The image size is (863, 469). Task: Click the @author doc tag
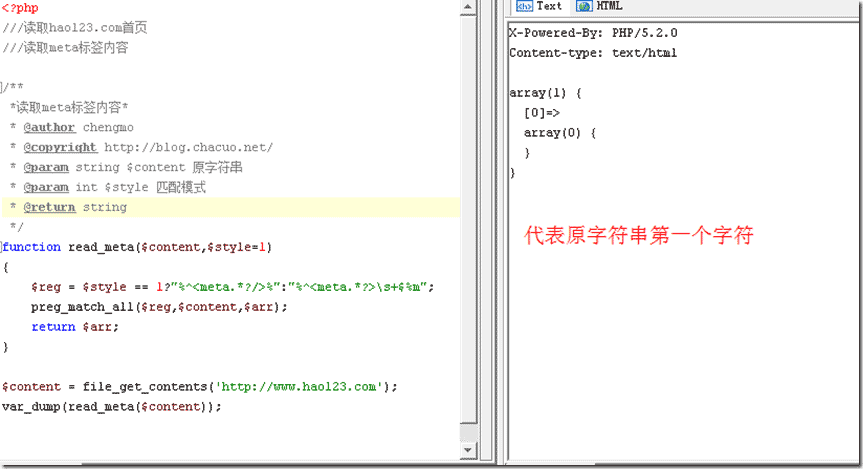coord(49,127)
